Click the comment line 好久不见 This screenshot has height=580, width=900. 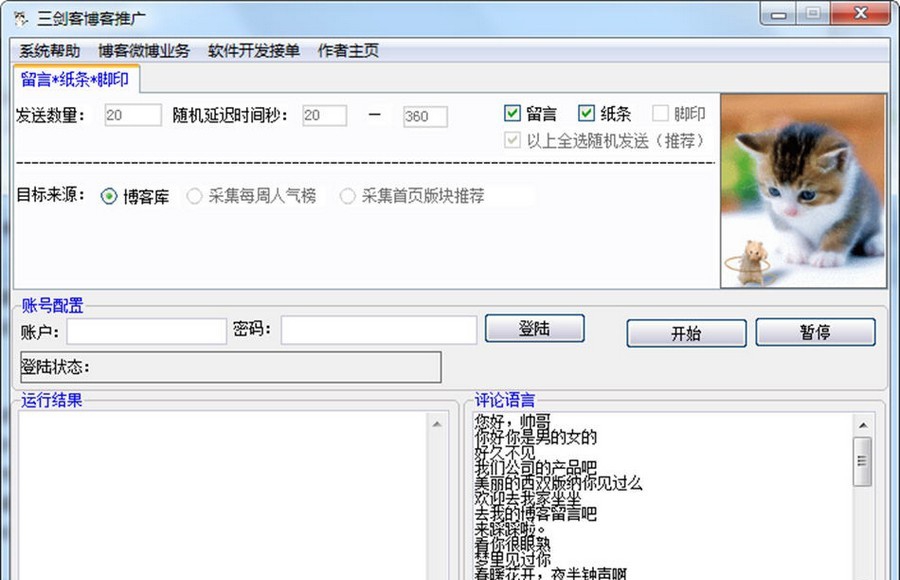(505, 453)
